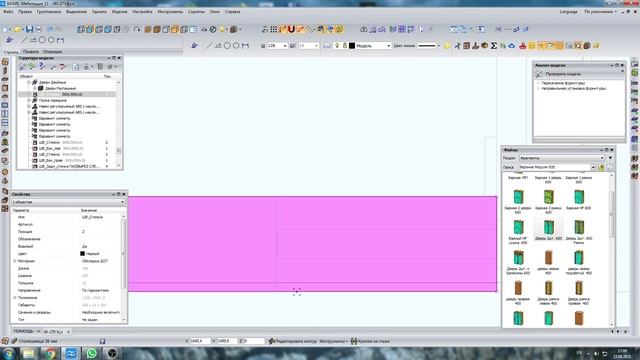Click the Черный colour swatch in Свойства
The image size is (640, 360).
point(82,253)
